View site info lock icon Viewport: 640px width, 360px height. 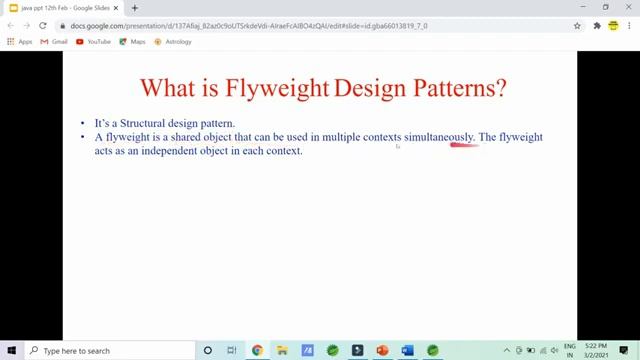[62, 26]
